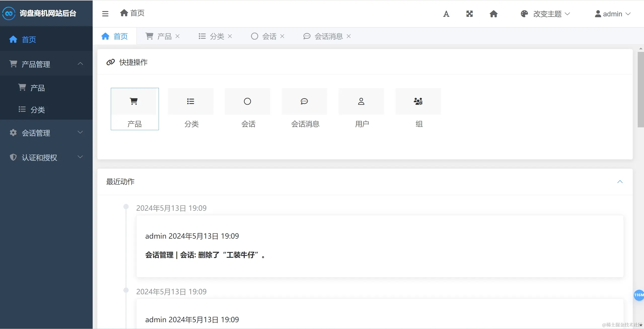Close the 产品 tab

(x=177, y=36)
